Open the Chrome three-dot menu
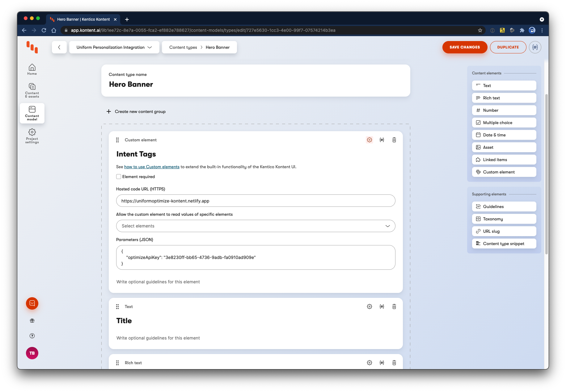This screenshot has width=566, height=392. (542, 30)
